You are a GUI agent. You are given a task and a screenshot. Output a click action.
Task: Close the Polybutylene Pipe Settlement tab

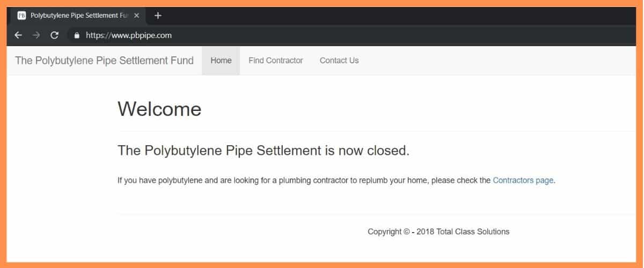click(x=136, y=16)
